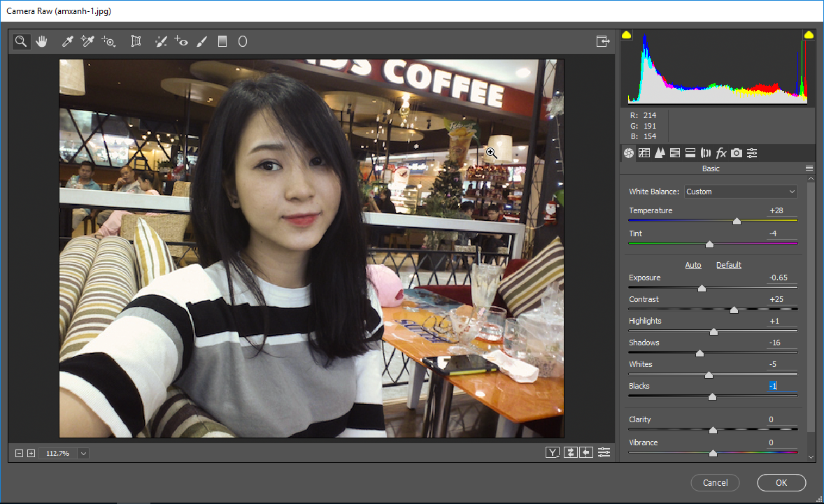Click the Blacks slider handle
The image size is (824, 504).
tap(712, 397)
